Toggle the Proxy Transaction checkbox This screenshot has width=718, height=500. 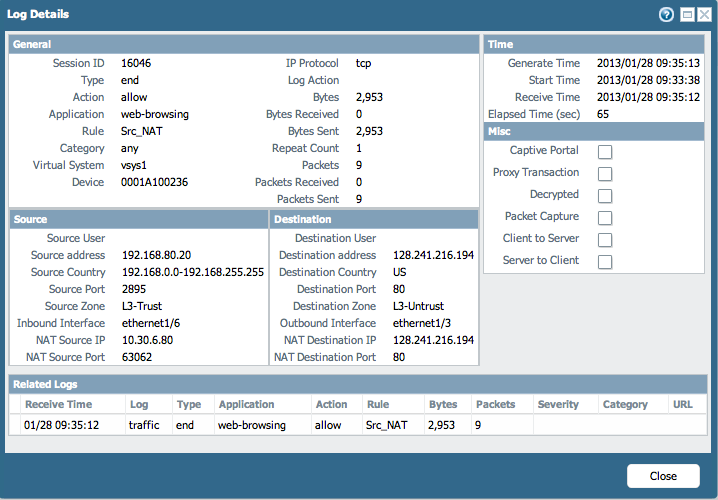pyautogui.click(x=604, y=174)
